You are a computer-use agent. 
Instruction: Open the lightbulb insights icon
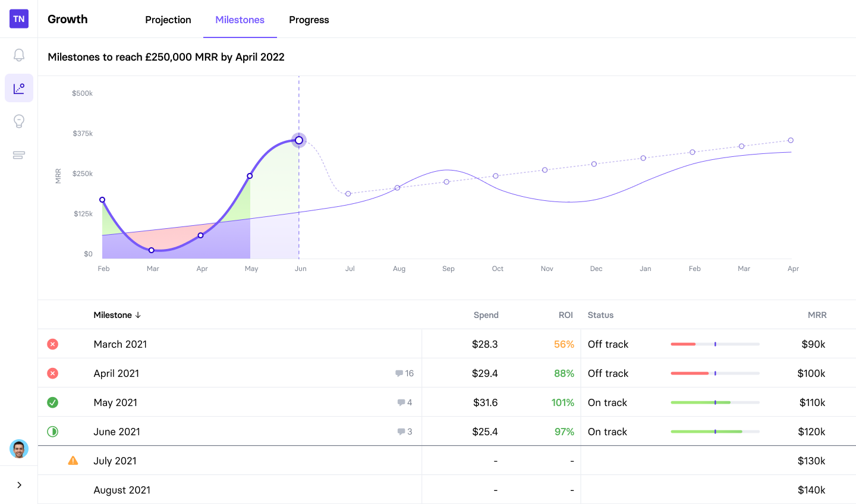coord(19,121)
